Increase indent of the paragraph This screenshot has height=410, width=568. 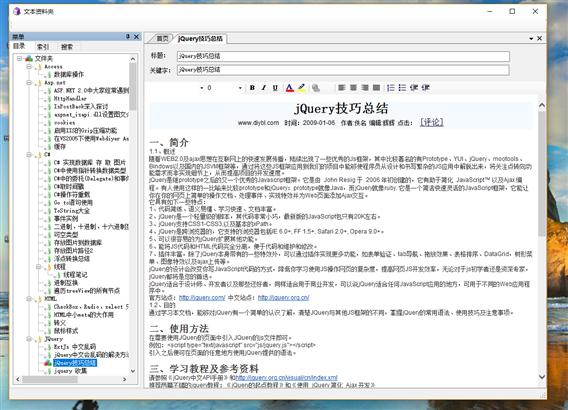[426, 88]
